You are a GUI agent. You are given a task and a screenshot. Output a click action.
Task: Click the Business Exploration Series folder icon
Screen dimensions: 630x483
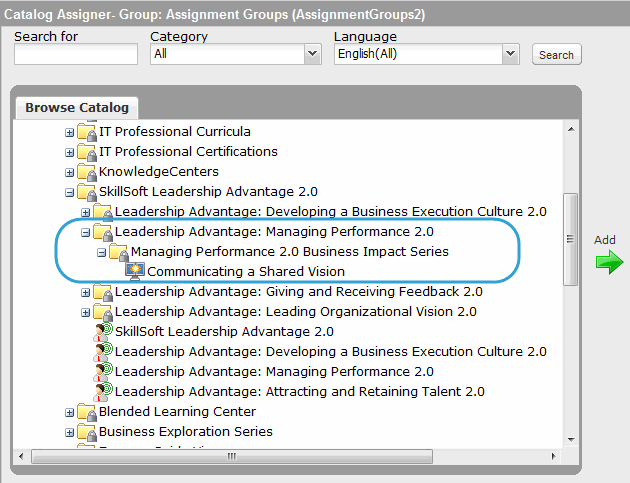point(87,432)
